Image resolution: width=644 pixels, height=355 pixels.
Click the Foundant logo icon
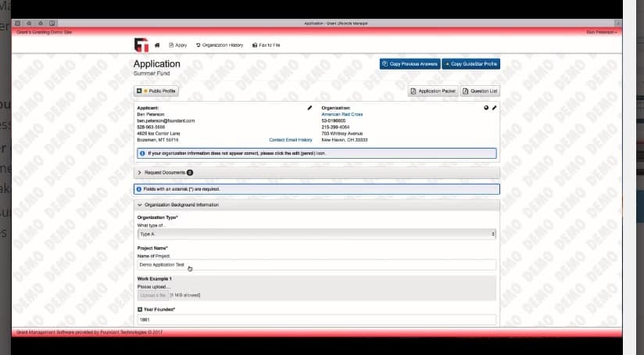pyautogui.click(x=141, y=45)
